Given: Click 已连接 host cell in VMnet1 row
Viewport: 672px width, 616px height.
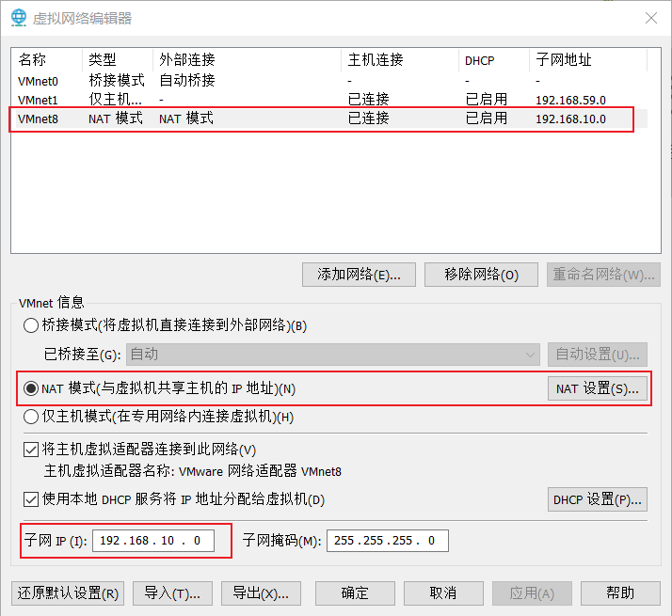Looking at the screenshot, I should (x=369, y=100).
